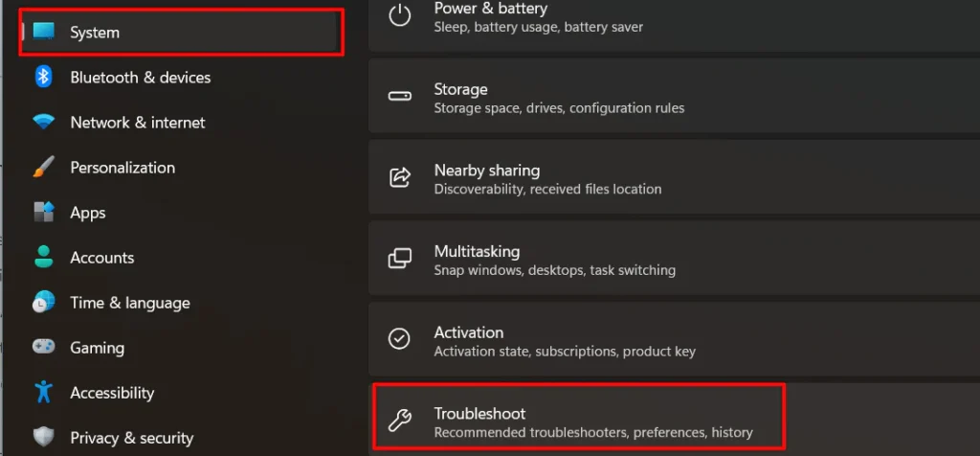Image resolution: width=980 pixels, height=456 pixels.
Task: Open Nearby sharing settings
Action: click(x=675, y=177)
